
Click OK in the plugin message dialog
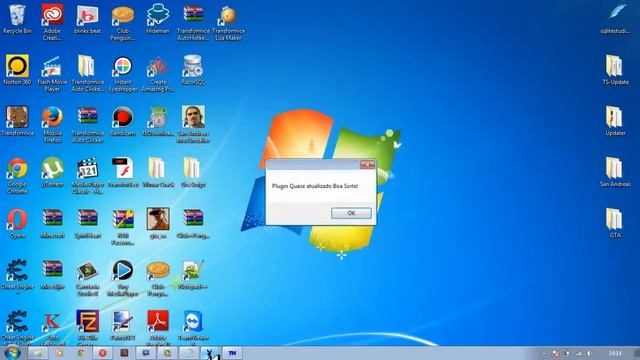pos(351,213)
